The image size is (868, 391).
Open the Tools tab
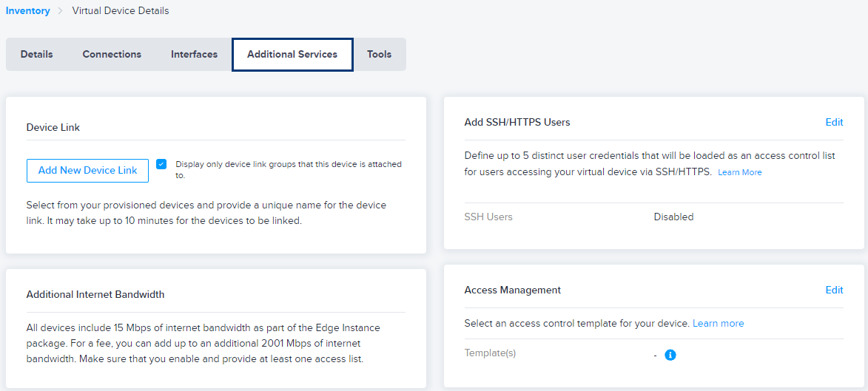click(x=379, y=54)
